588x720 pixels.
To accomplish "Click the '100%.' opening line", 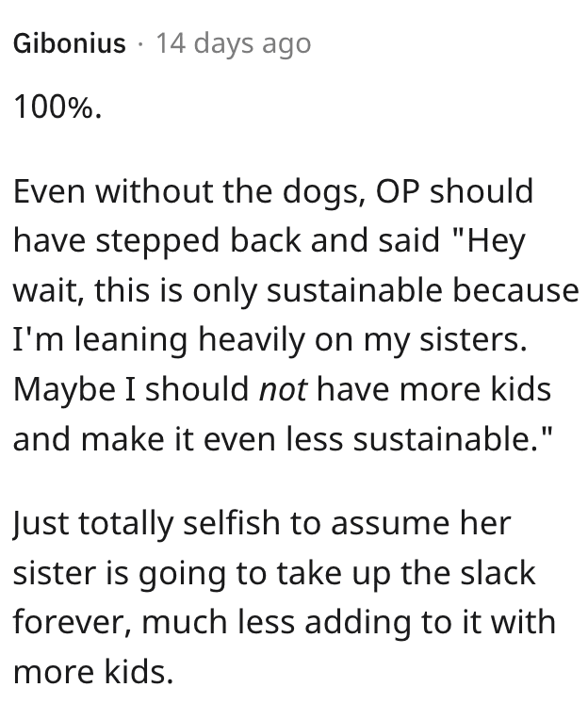I will pyautogui.click(x=57, y=108).
